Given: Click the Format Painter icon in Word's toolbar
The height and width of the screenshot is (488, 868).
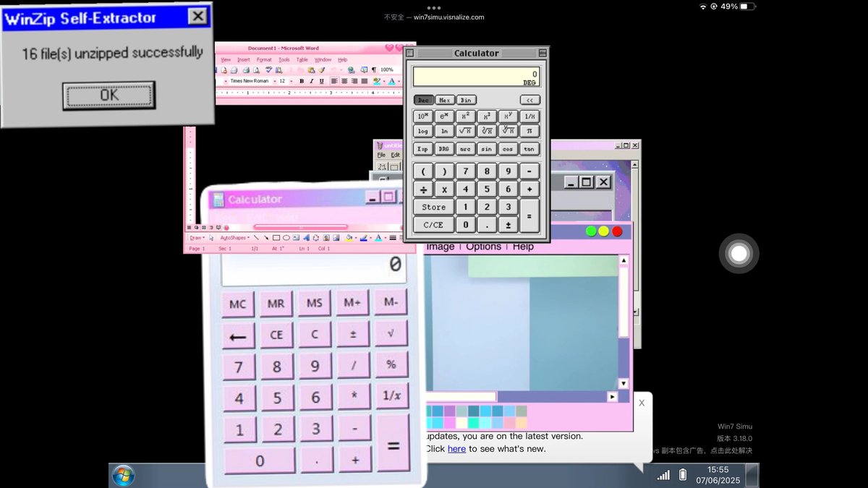Looking at the screenshot, I should coord(322,70).
